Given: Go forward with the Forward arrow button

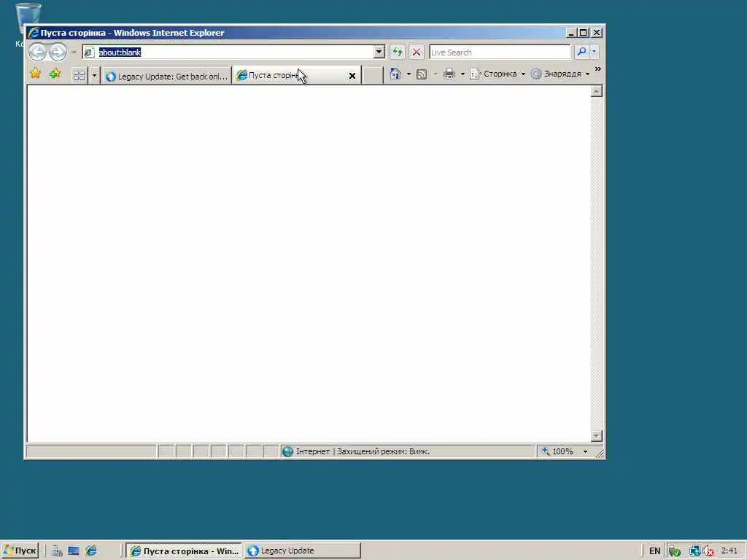Looking at the screenshot, I should pos(58,52).
